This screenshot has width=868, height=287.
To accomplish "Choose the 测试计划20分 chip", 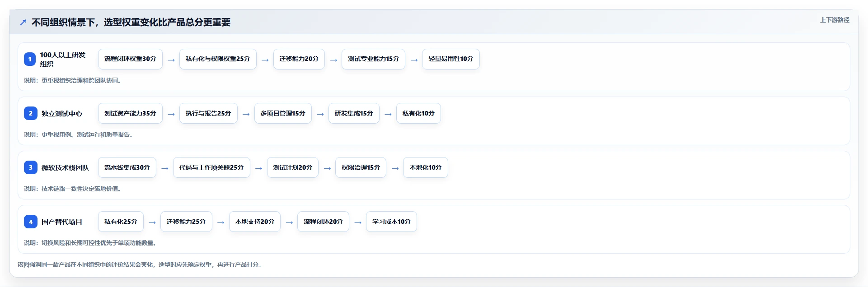I will [293, 167].
